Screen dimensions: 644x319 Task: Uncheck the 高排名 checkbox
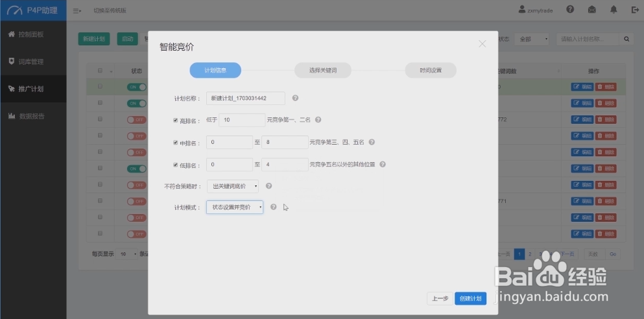pos(176,121)
